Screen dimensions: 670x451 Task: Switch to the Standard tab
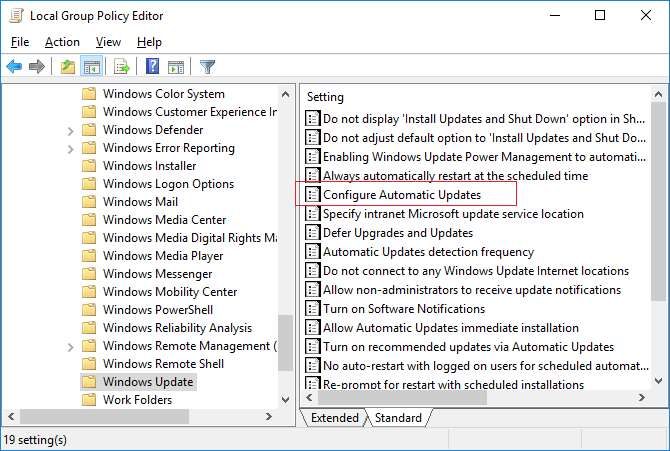click(x=398, y=418)
